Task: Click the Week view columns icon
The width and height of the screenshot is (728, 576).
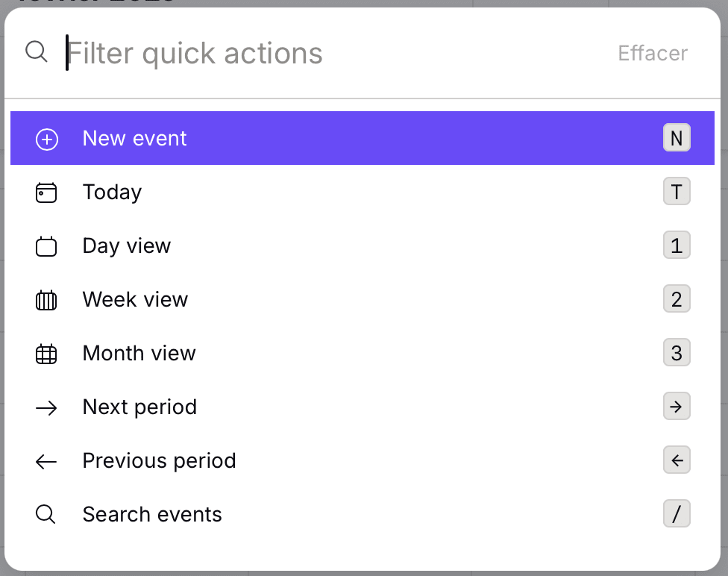Action: [x=46, y=301]
